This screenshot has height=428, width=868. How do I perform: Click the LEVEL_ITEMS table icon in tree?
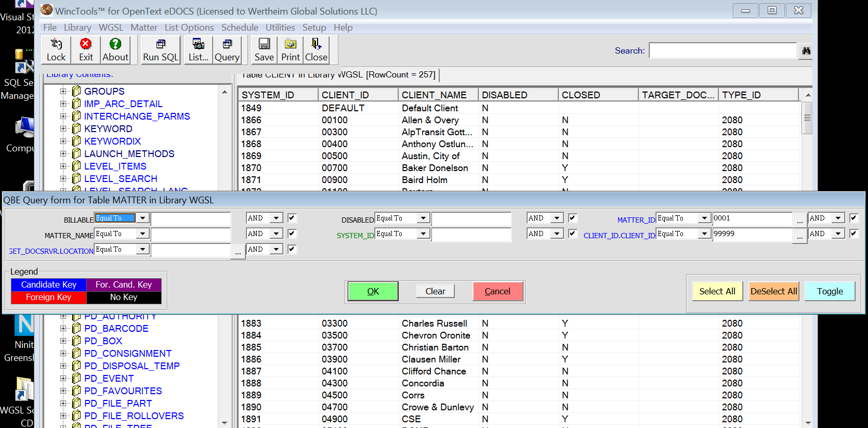(76, 166)
